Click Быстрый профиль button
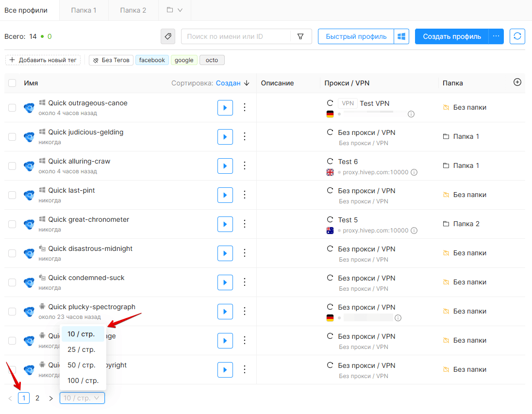Image resolution: width=532 pixels, height=414 pixels. point(356,36)
